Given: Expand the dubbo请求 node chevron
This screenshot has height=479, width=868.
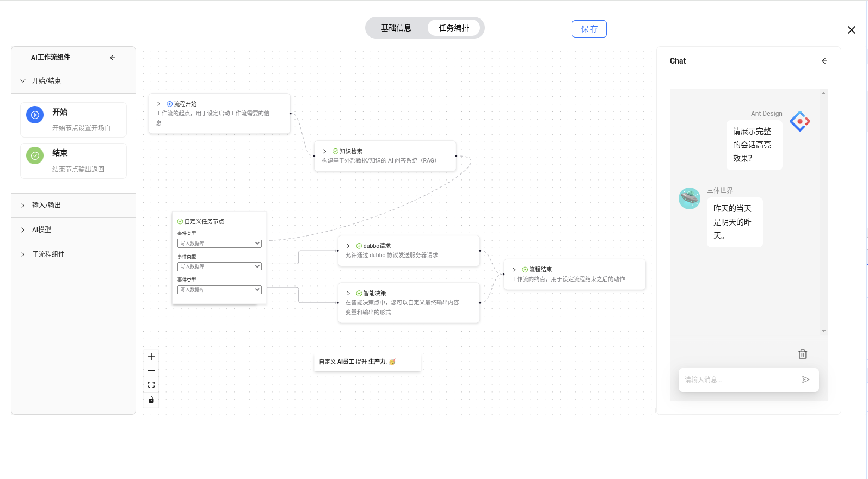Looking at the screenshot, I should pyautogui.click(x=349, y=246).
